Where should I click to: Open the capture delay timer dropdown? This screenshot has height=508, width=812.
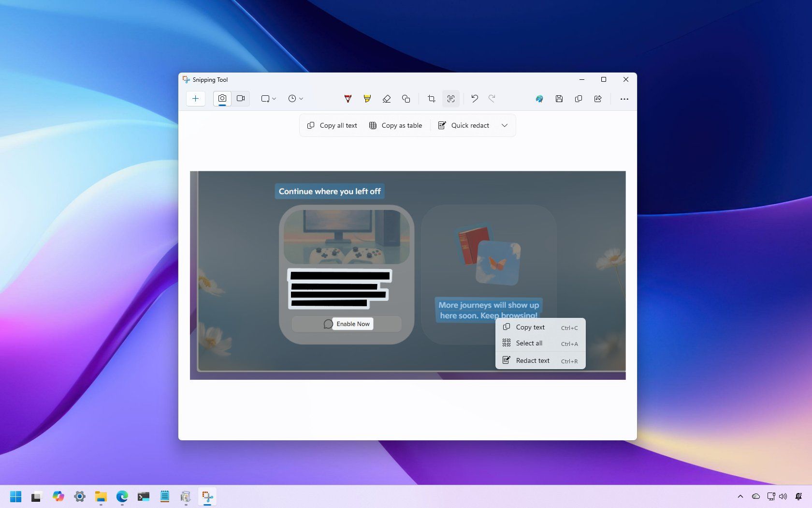tap(295, 98)
